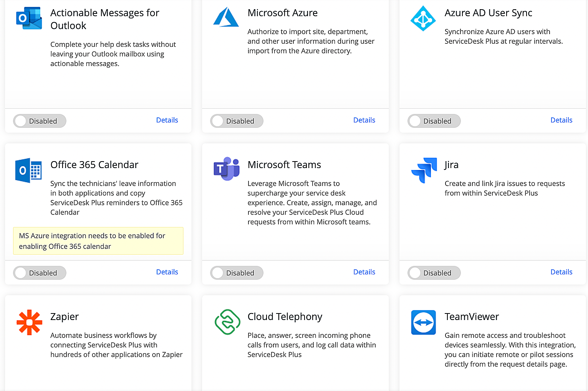
Task: Click the Outlook Actionable Messages icon
Action: pos(29,18)
